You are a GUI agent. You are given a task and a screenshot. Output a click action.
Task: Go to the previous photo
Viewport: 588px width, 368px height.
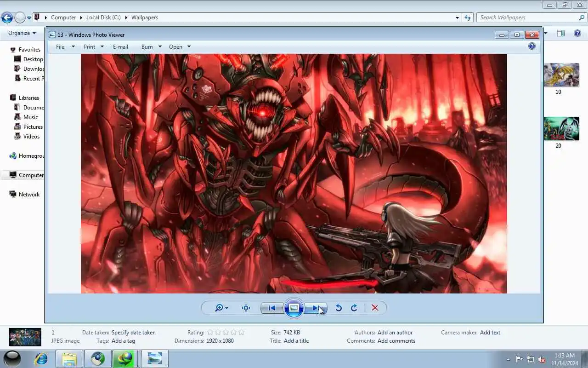click(x=271, y=308)
